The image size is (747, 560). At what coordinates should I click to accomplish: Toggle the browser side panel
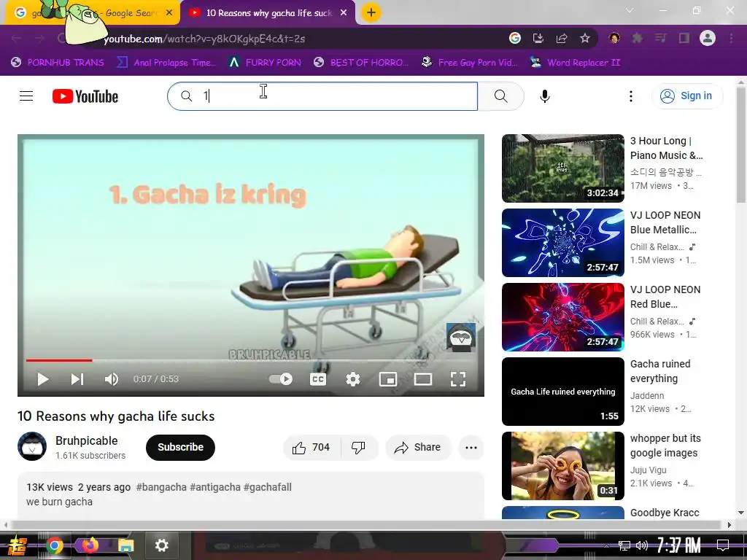tap(684, 38)
